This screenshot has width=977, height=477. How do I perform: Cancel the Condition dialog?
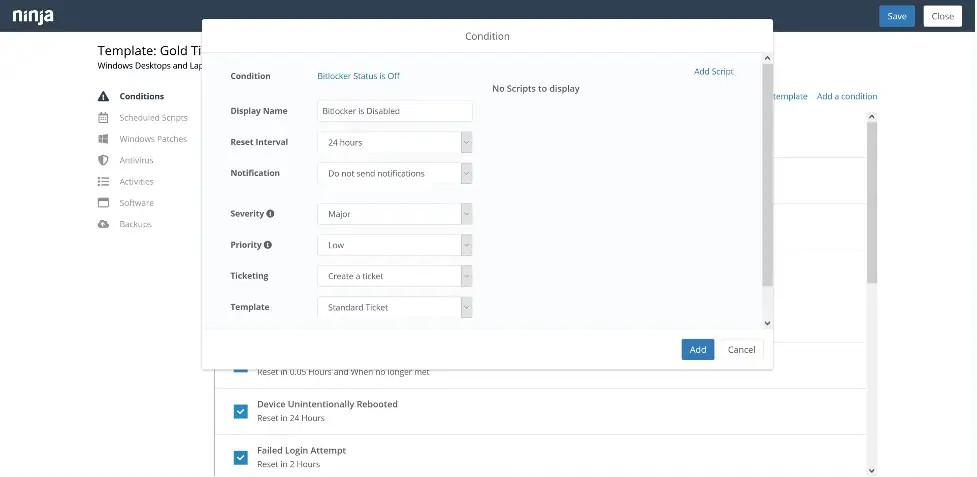point(741,349)
